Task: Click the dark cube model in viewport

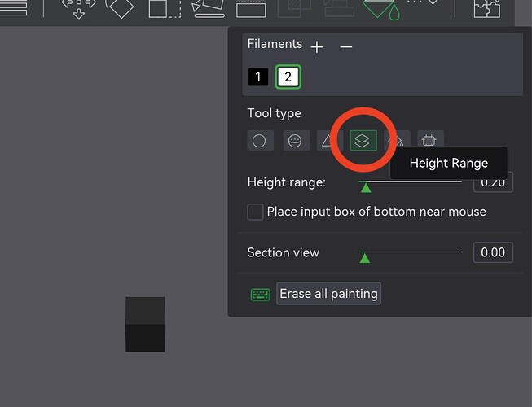Action: [145, 325]
